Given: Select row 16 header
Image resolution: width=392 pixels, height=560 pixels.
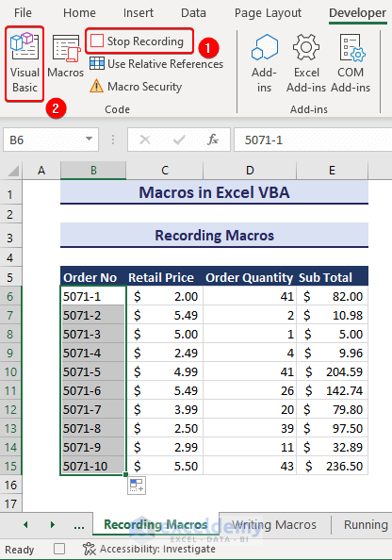Looking at the screenshot, I should coord(10,485).
